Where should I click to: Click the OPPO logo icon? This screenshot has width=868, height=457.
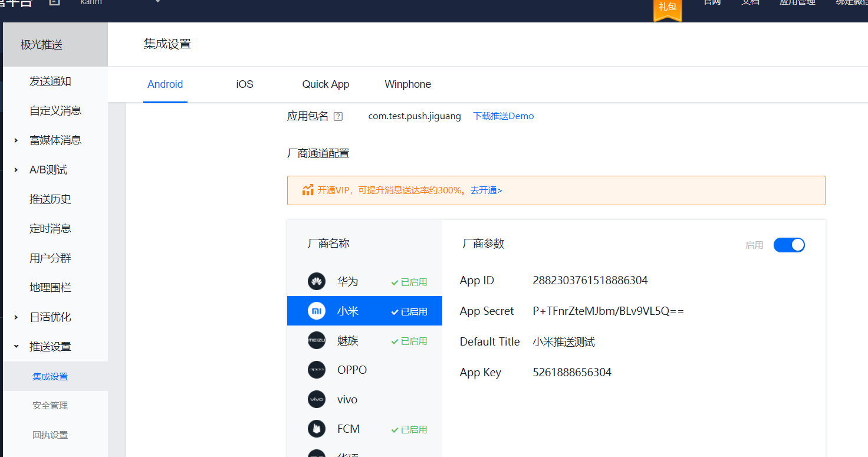317,370
